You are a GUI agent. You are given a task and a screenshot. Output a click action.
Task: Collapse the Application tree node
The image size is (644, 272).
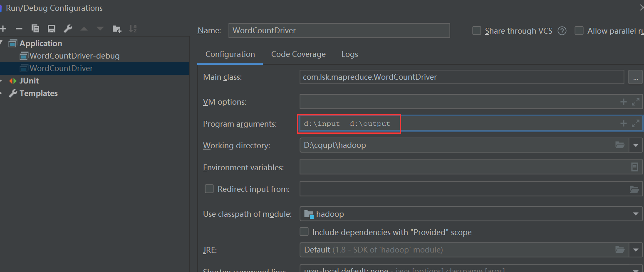[1, 43]
